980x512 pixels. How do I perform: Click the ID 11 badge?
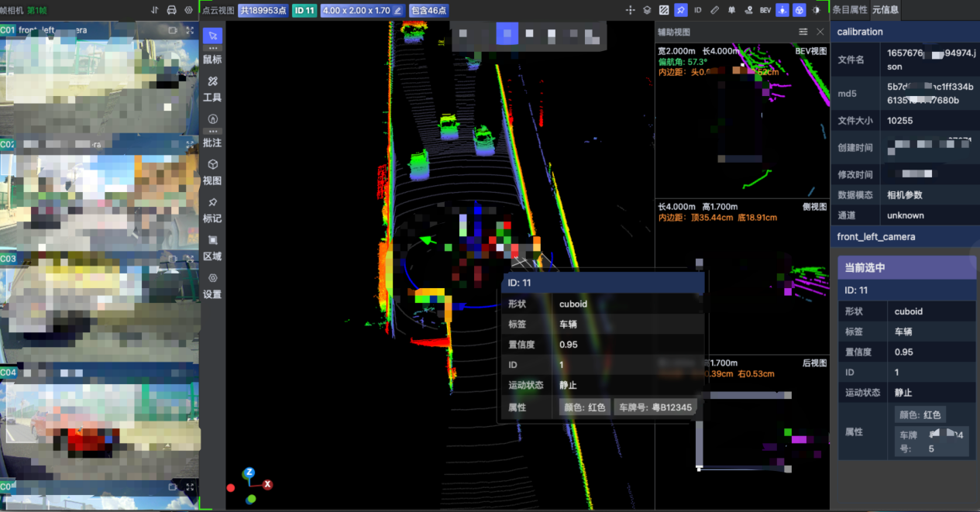[x=304, y=11]
